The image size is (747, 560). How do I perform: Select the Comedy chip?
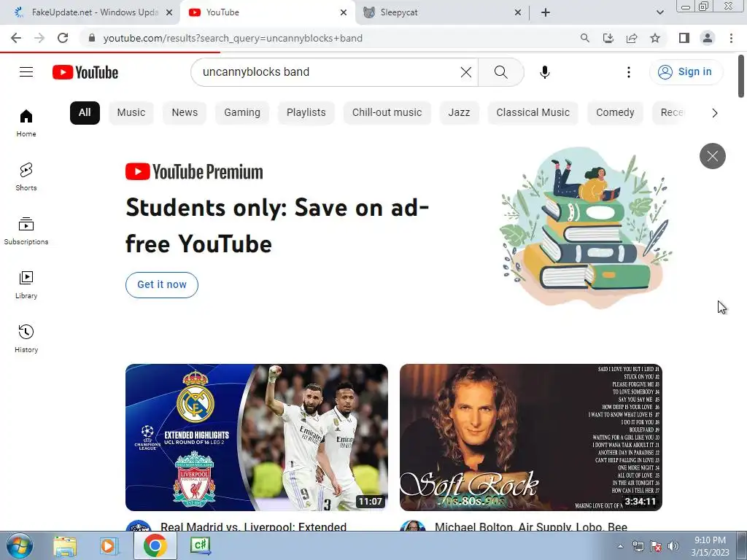tap(615, 113)
